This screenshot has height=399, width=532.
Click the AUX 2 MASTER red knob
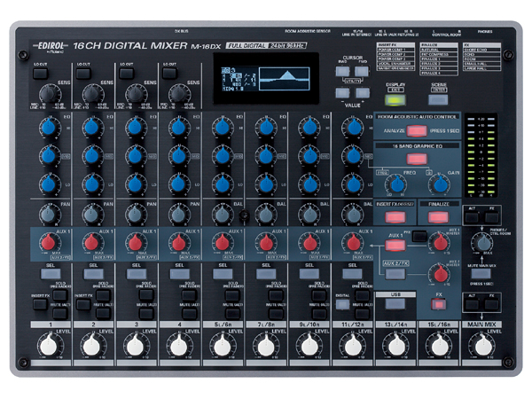[441, 273]
